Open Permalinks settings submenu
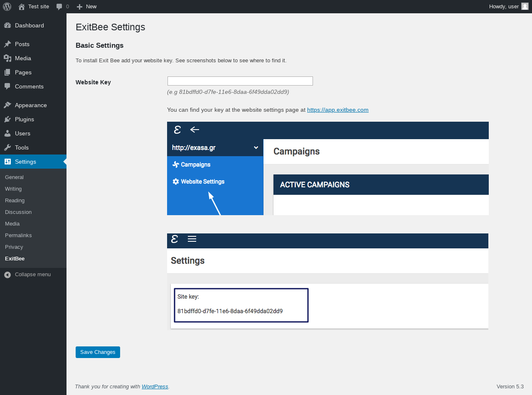This screenshot has height=395, width=532. tap(18, 235)
